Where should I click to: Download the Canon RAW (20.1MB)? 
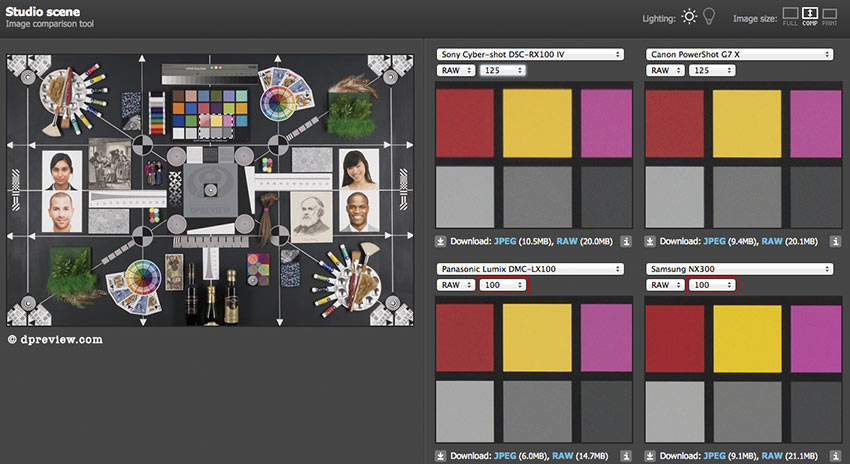pos(772,241)
